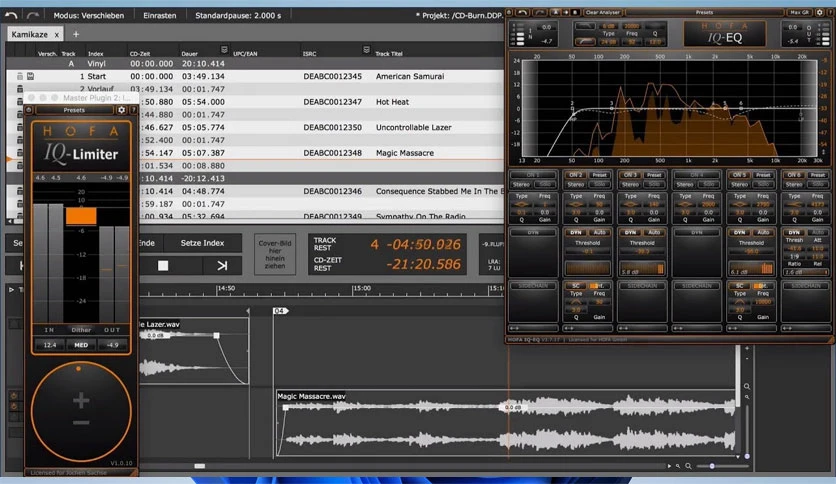The height and width of the screenshot is (484, 836).
Task: Open Preset menu for EQ band 2
Action: coord(600,175)
